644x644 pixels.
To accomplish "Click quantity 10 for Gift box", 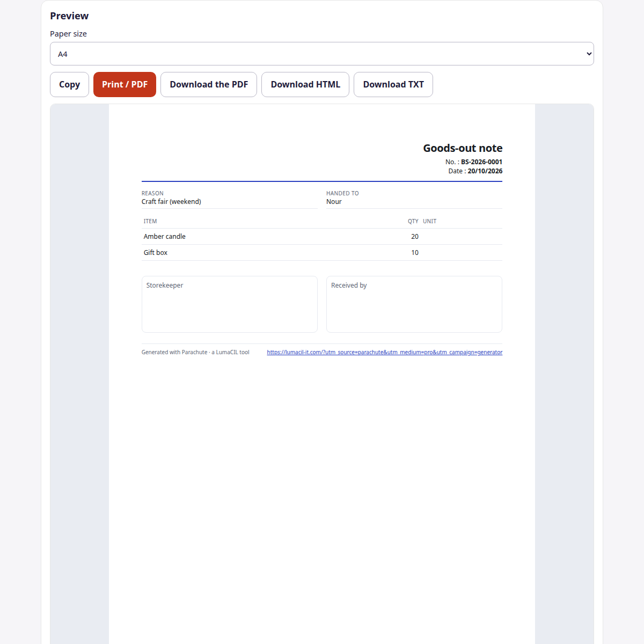I will click(x=415, y=253).
